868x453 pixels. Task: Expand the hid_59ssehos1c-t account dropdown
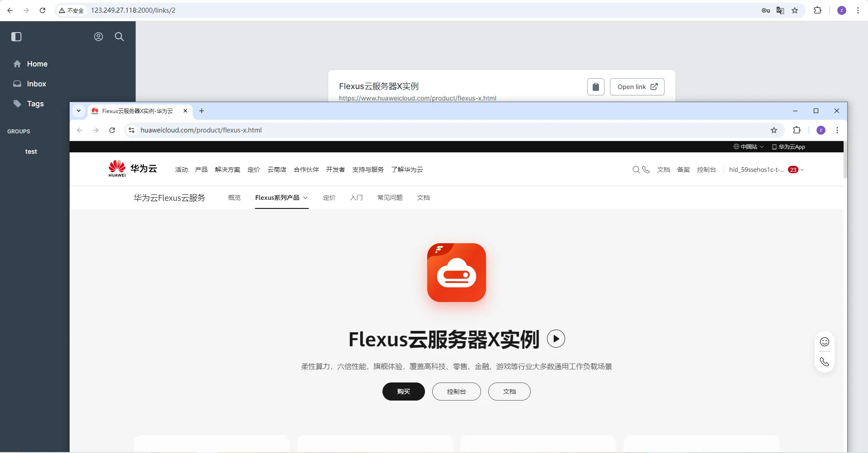(x=766, y=170)
